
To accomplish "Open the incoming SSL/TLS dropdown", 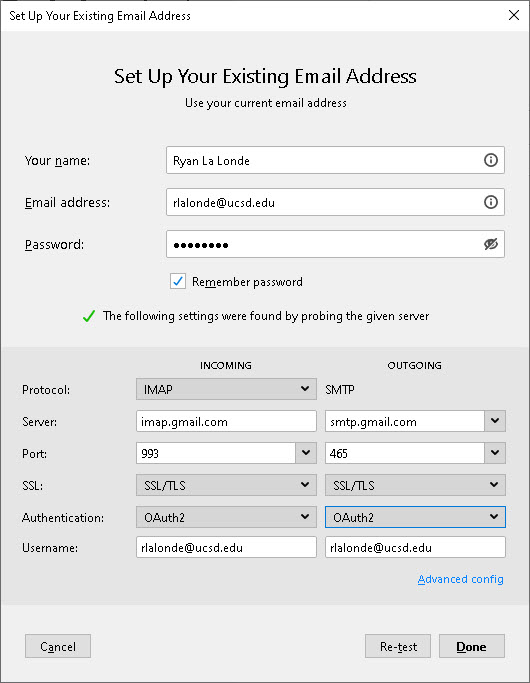I will (226, 485).
